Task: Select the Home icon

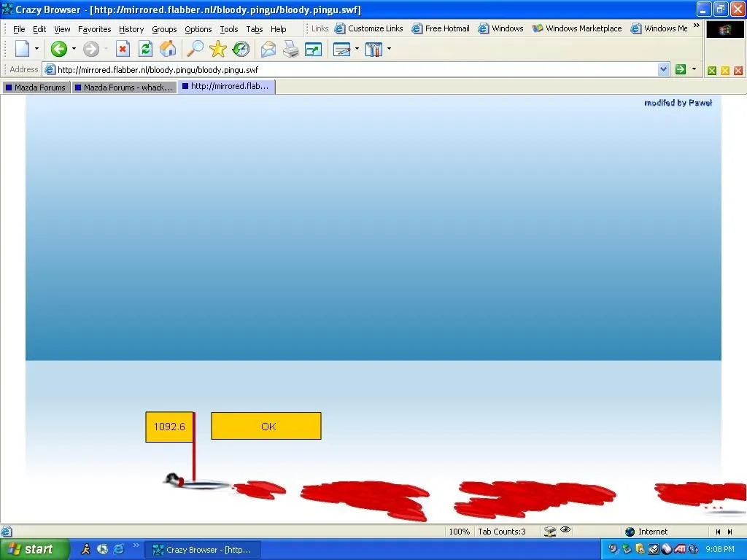Action: [169, 49]
